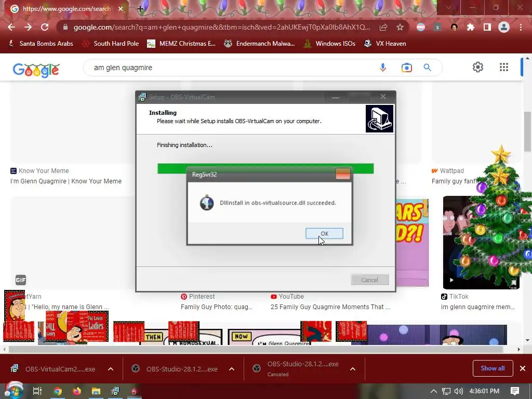Go back to previous page in Chrome
The height and width of the screenshot is (399, 532).
[x=11, y=27]
